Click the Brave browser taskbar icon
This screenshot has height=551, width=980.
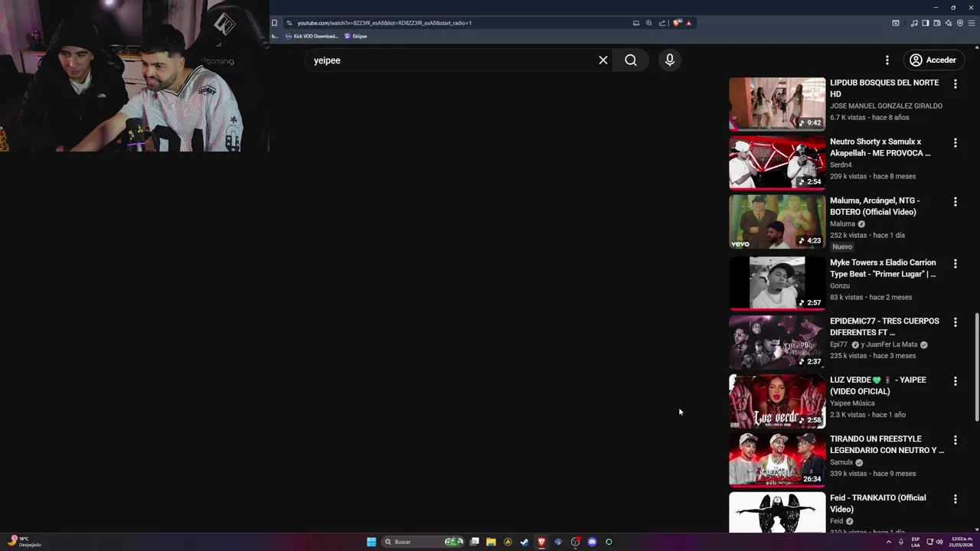(x=541, y=542)
